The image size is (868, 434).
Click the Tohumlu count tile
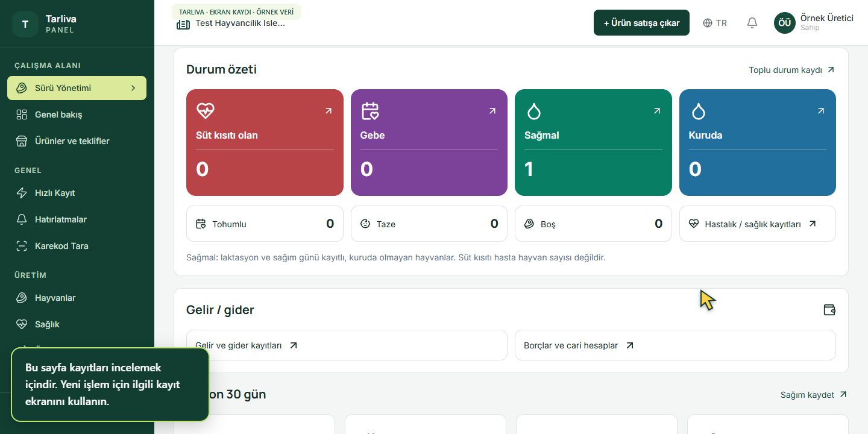click(x=265, y=224)
